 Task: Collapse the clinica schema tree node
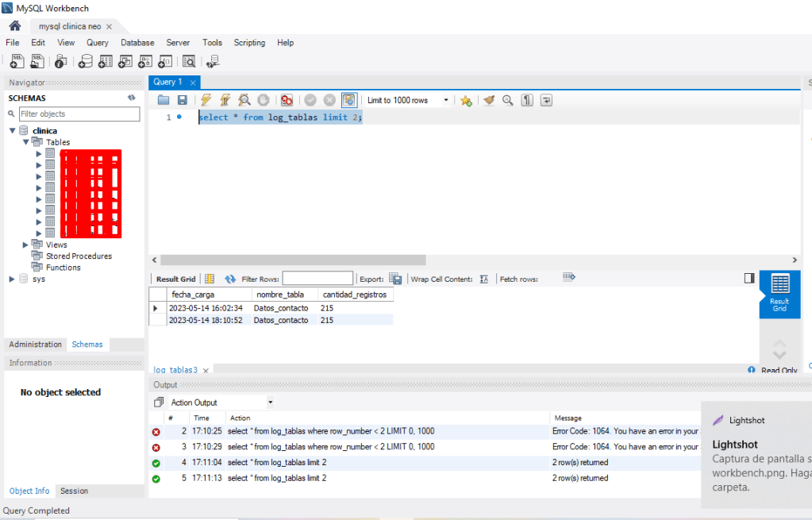[13, 131]
